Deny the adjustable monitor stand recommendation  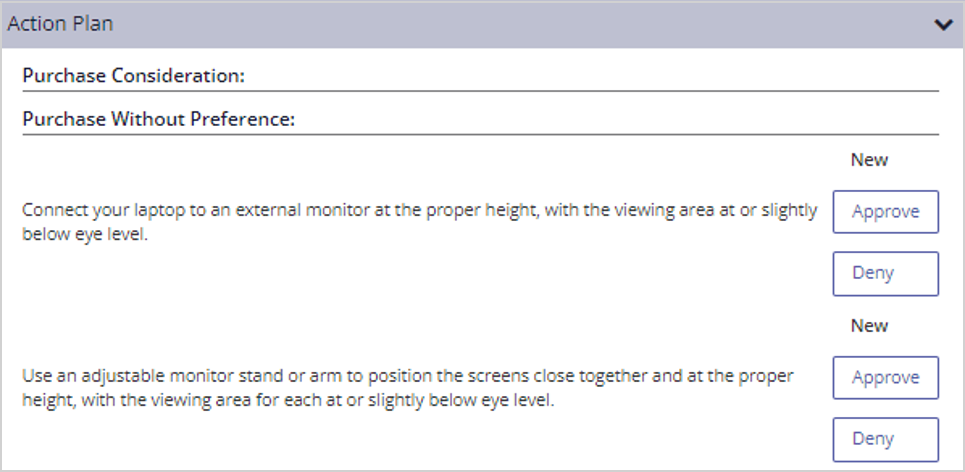point(886,439)
